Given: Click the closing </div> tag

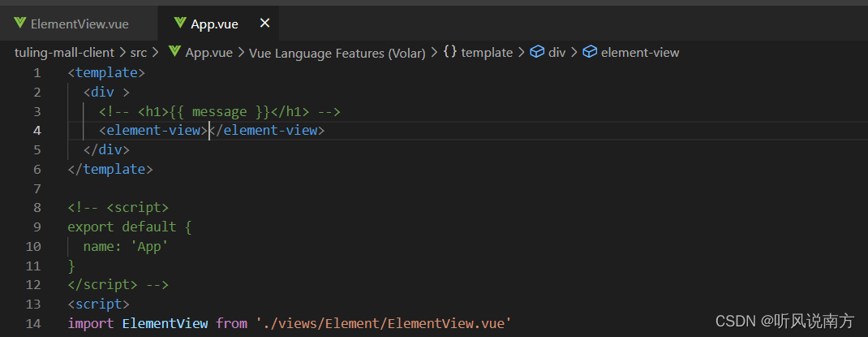Looking at the screenshot, I should (106, 150).
